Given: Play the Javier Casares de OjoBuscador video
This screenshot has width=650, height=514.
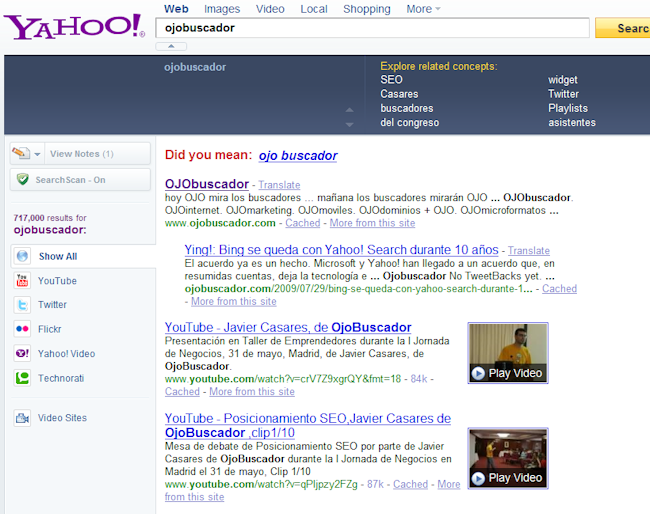Looking at the screenshot, I should 508,353.
